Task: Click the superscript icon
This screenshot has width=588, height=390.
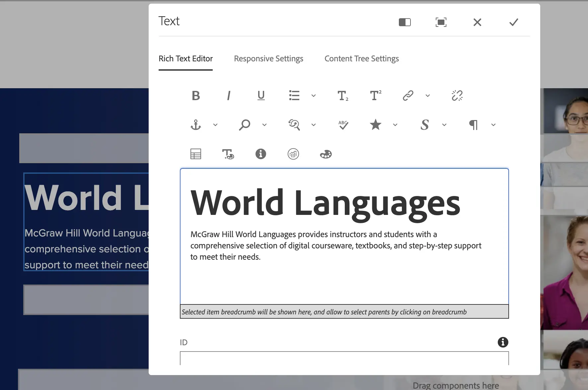Action: [375, 96]
